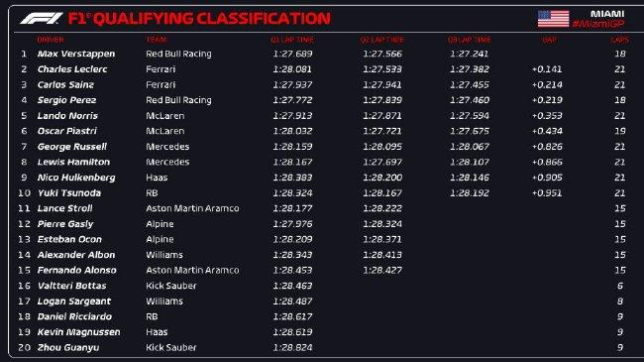Select driver Max Verstappen

pos(76,54)
